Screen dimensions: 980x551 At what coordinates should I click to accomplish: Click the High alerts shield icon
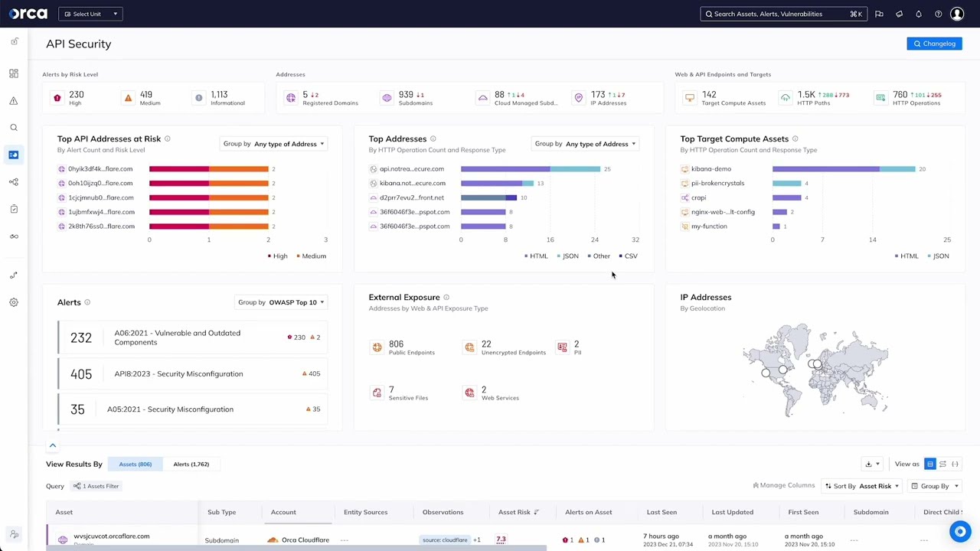pos(57,98)
